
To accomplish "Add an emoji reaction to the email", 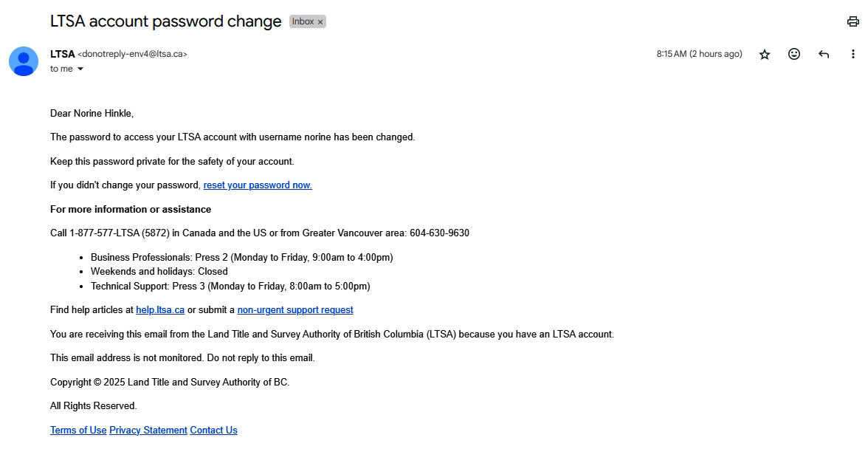I will (794, 54).
